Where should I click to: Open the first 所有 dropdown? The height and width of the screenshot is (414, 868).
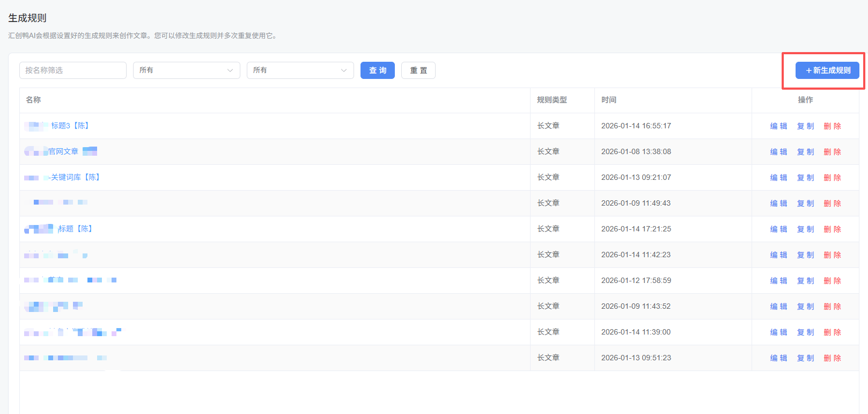[186, 70]
